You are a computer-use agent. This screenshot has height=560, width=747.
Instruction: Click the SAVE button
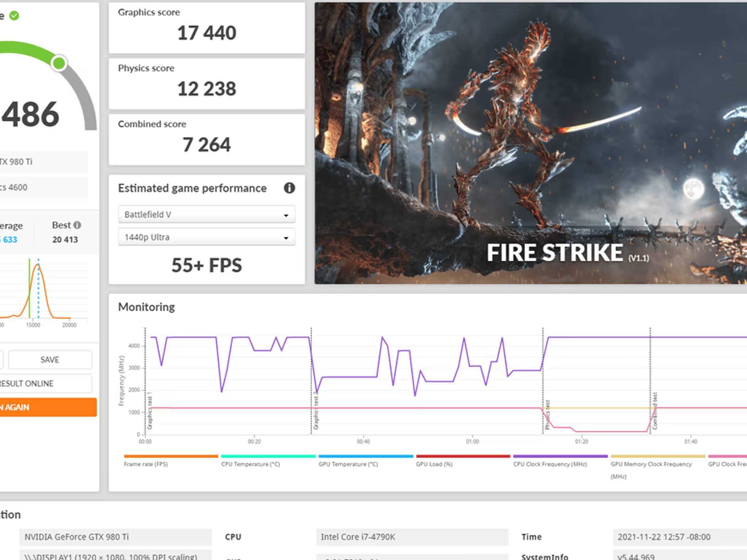point(50,360)
